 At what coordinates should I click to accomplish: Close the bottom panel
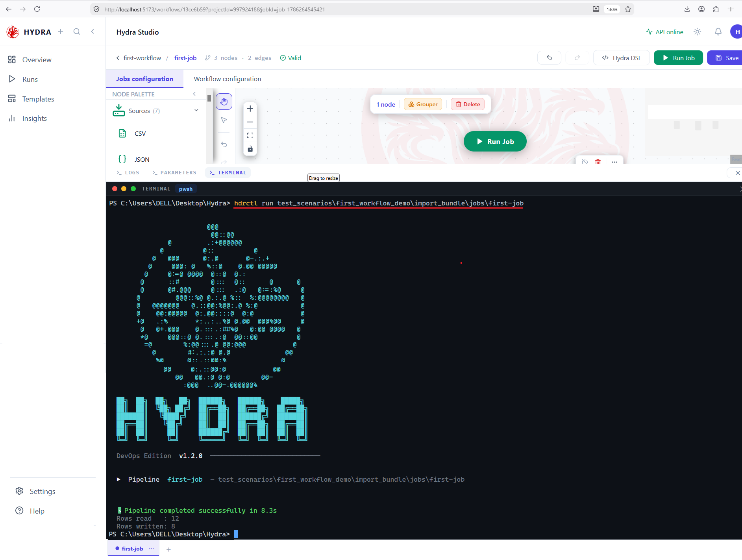click(x=737, y=173)
